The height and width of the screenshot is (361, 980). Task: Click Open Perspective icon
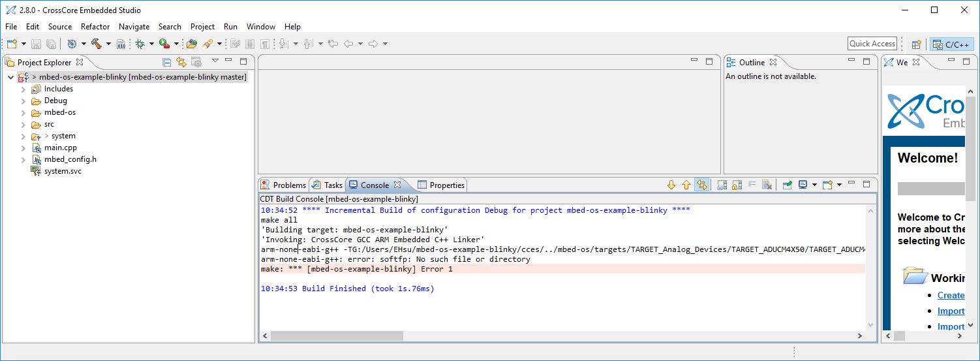click(x=917, y=44)
